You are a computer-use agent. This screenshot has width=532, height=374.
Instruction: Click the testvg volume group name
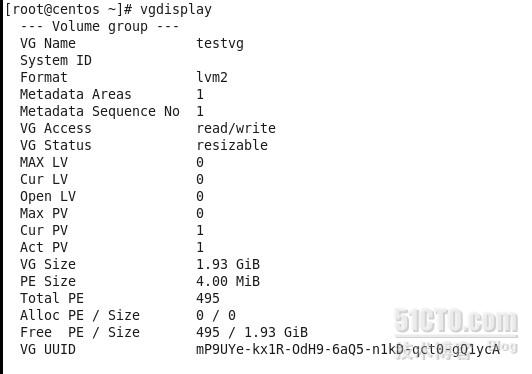(x=220, y=43)
